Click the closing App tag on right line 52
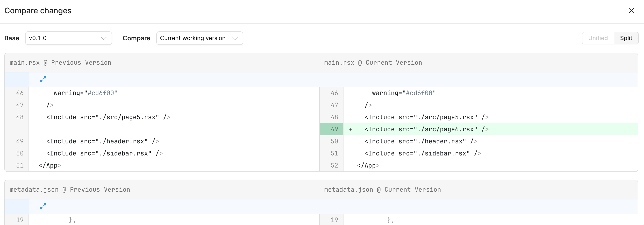This screenshot has width=644, height=225. pyautogui.click(x=368, y=165)
